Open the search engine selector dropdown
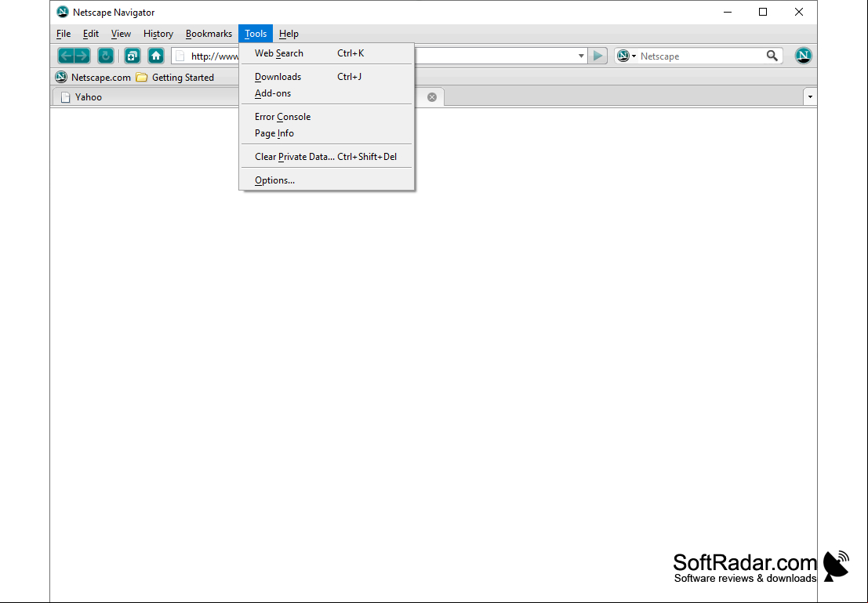The width and height of the screenshot is (868, 603). point(626,56)
